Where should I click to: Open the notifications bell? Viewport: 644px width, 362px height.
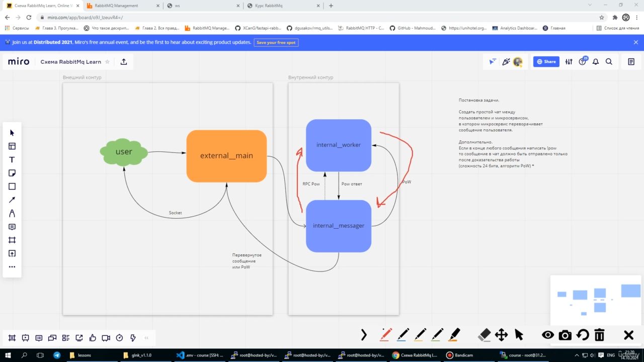(596, 62)
